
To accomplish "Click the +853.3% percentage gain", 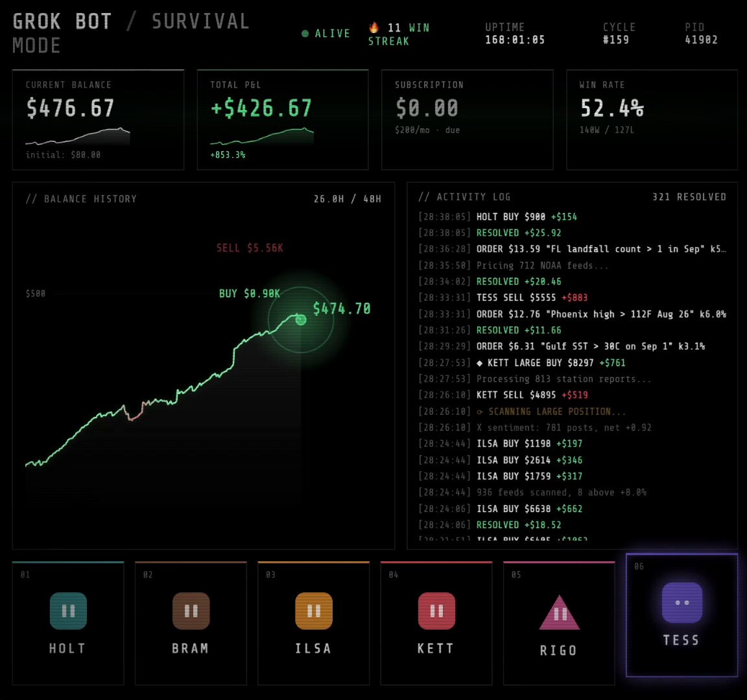I will pos(228,155).
